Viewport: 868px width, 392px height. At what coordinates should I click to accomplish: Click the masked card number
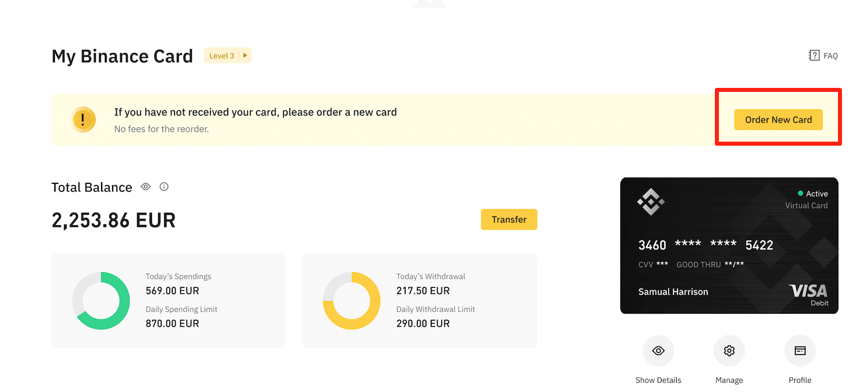[x=706, y=245]
